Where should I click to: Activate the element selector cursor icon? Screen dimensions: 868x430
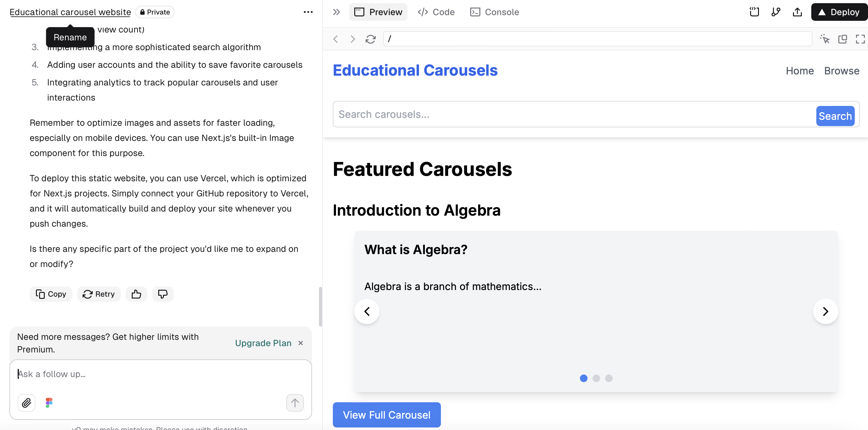pyautogui.click(x=825, y=39)
